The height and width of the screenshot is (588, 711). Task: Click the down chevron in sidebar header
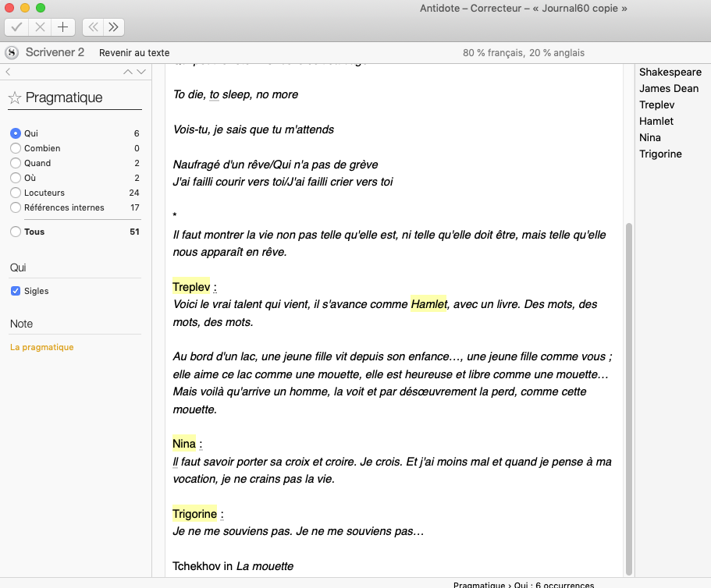141,72
